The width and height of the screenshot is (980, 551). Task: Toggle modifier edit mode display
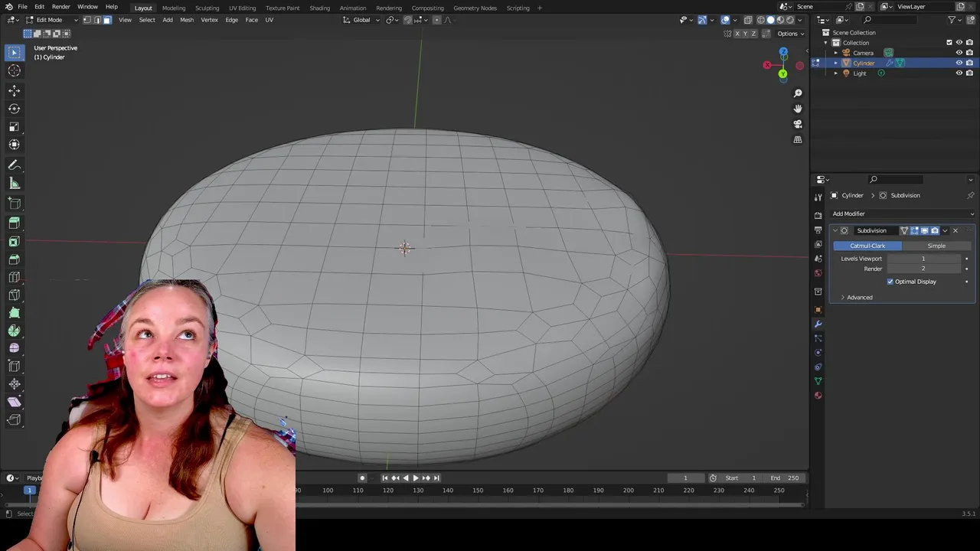(914, 230)
